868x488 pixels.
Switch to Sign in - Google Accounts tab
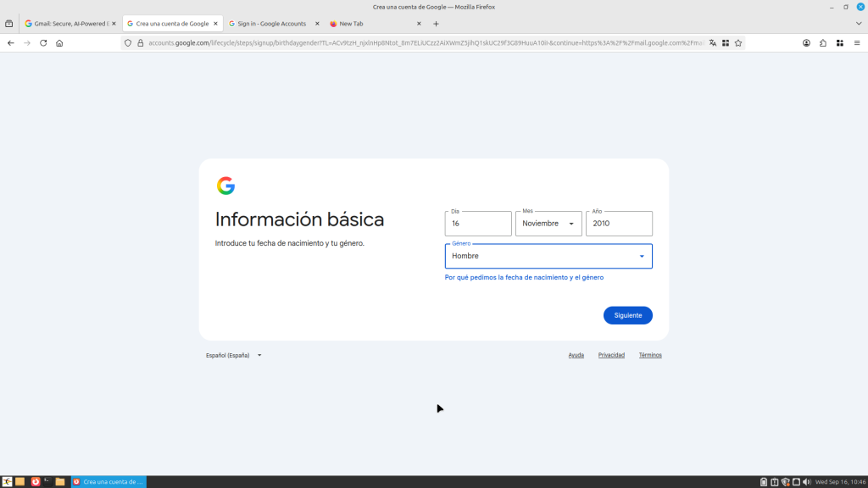(274, 24)
